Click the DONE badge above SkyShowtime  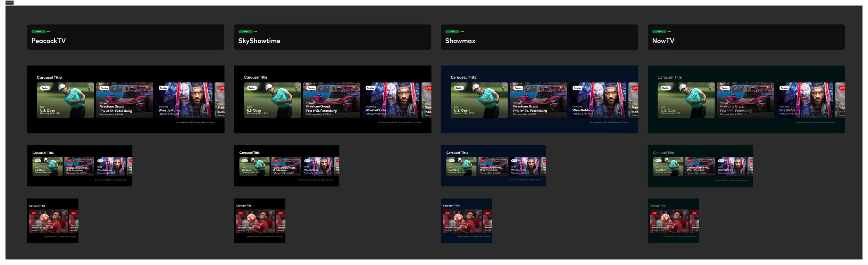coord(245,32)
